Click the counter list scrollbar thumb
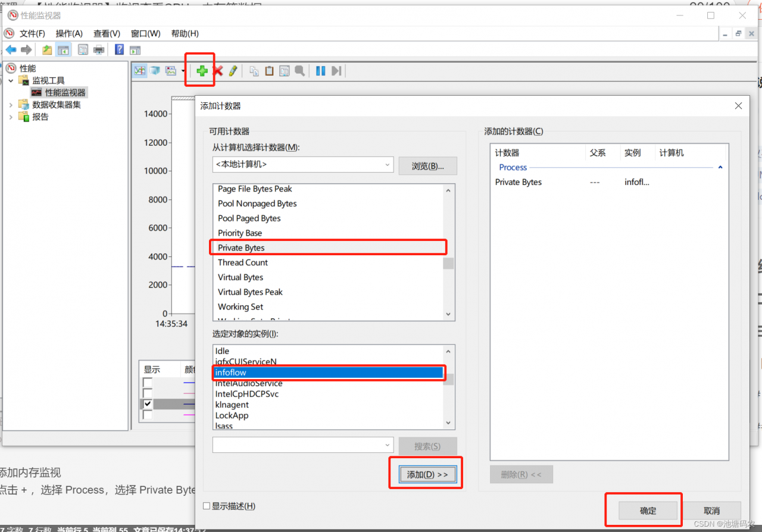 [x=448, y=263]
